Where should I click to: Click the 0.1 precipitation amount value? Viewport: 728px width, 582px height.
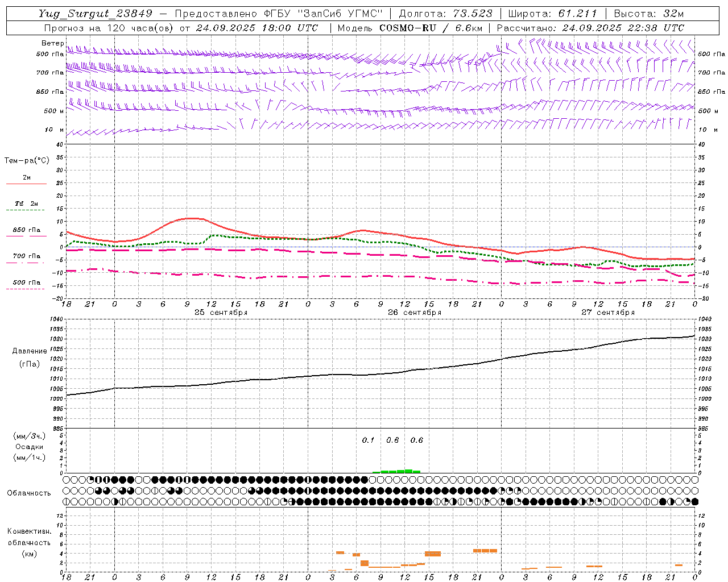coord(368,440)
